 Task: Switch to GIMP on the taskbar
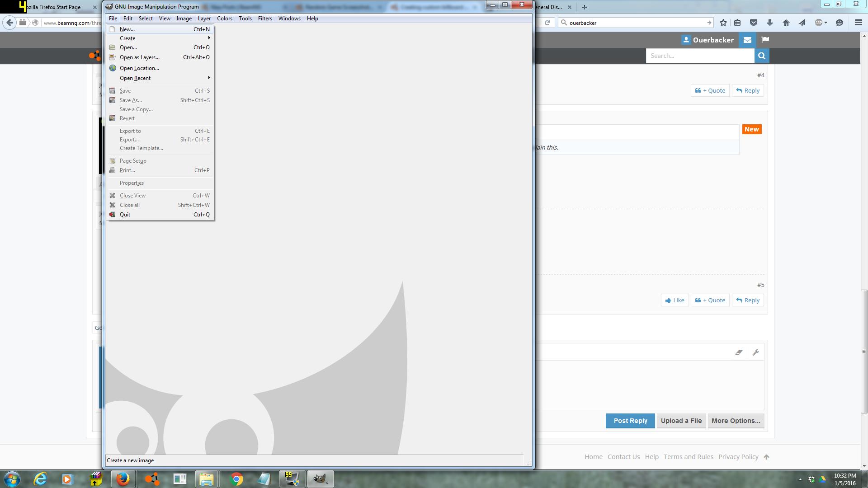click(x=321, y=479)
